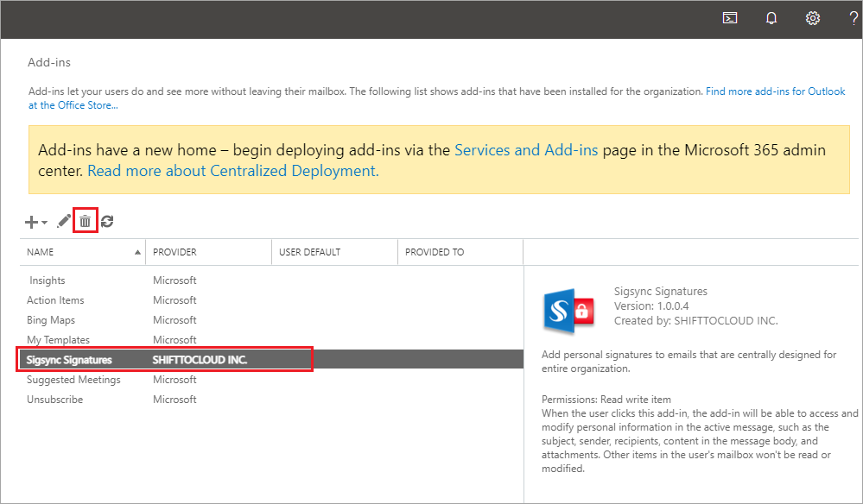Click the trash delete add-in icon
The width and height of the screenshot is (863, 504).
tap(85, 222)
